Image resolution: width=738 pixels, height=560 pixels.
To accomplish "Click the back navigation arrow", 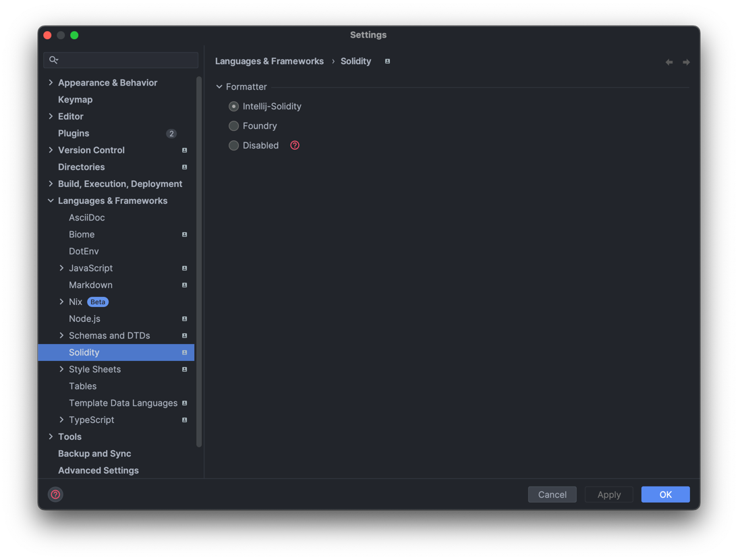I will [x=669, y=62].
